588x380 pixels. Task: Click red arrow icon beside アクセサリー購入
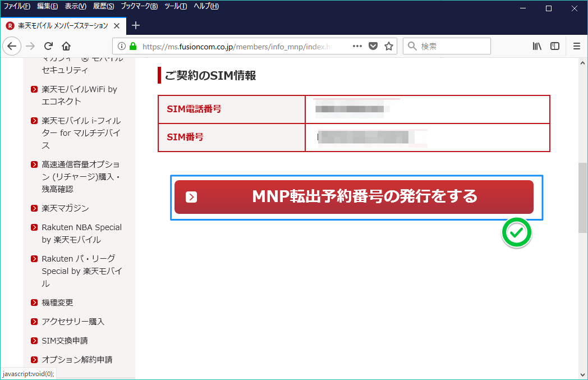coord(34,322)
